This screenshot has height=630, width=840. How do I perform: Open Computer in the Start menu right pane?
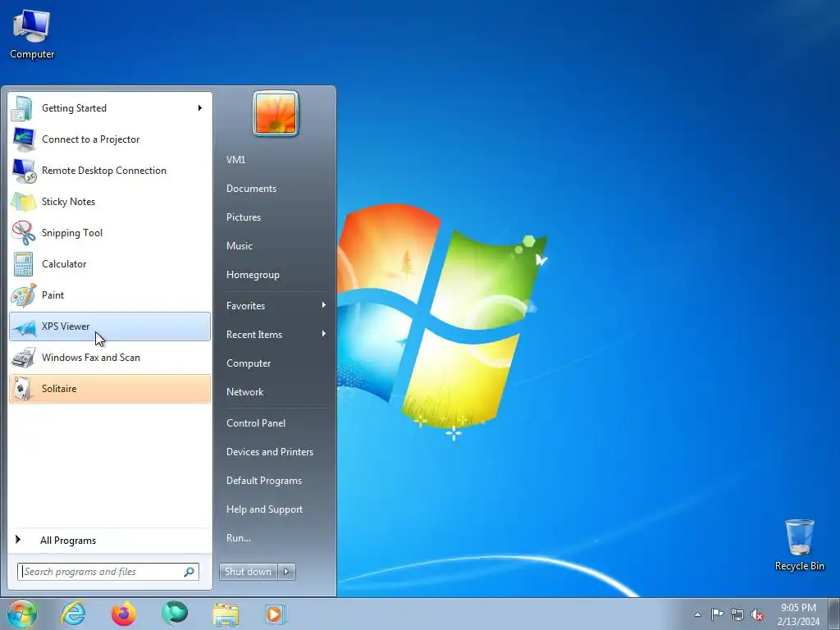tap(249, 363)
